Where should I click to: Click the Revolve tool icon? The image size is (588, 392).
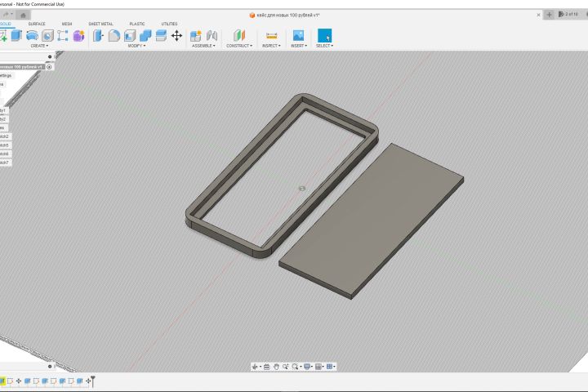pos(33,35)
